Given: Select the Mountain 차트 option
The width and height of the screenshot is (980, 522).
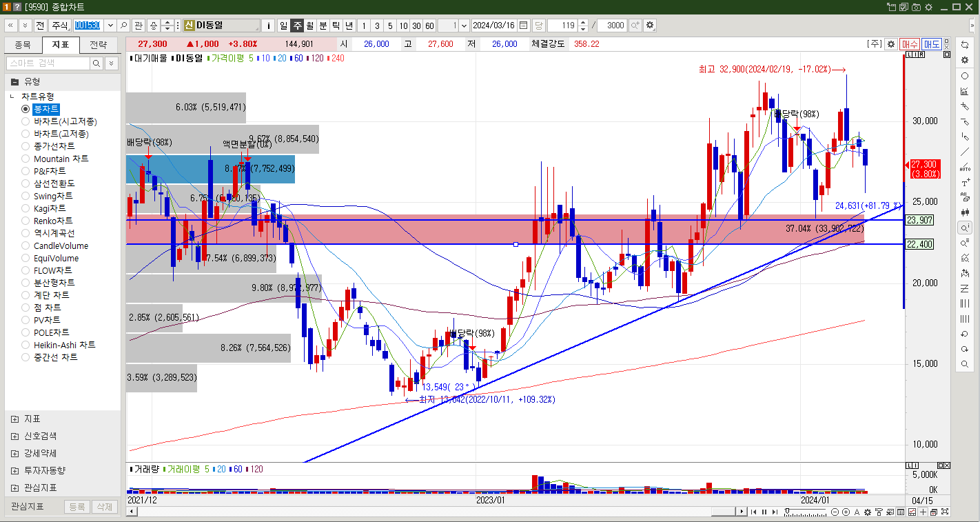Looking at the screenshot, I should click(x=55, y=159).
